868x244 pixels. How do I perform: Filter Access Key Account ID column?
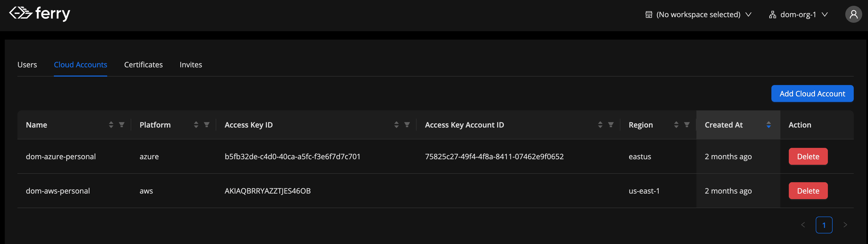611,125
